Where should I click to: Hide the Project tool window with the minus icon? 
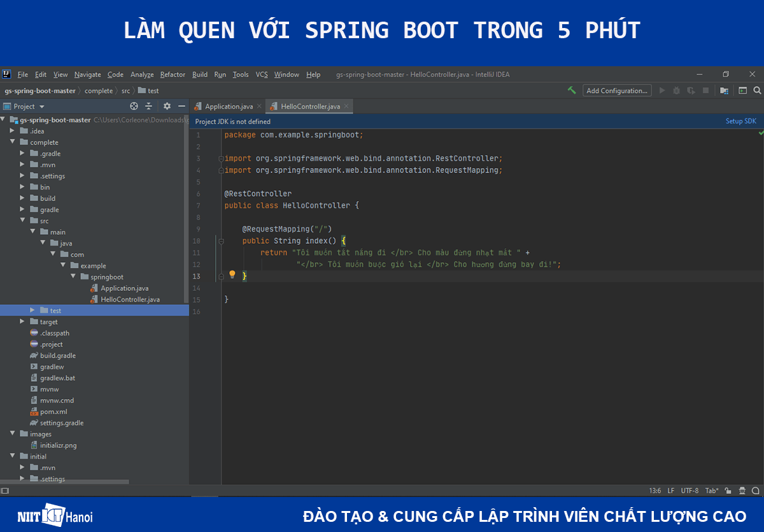pos(181,106)
